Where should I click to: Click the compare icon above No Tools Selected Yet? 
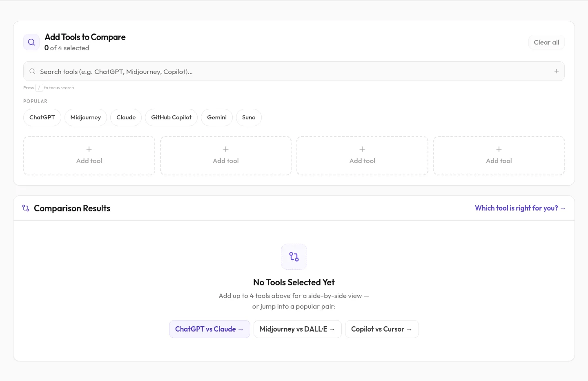point(294,257)
